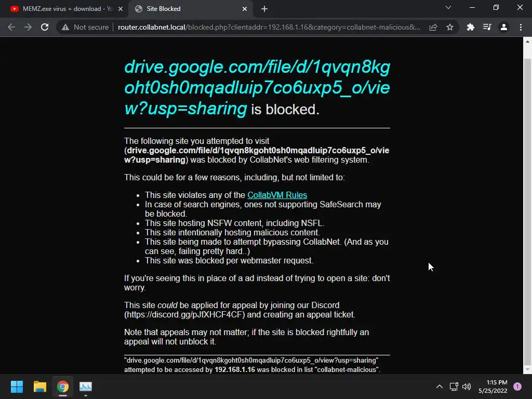532x399 pixels.
Task: Open media controls icon in toolbar
Action: 487,27
